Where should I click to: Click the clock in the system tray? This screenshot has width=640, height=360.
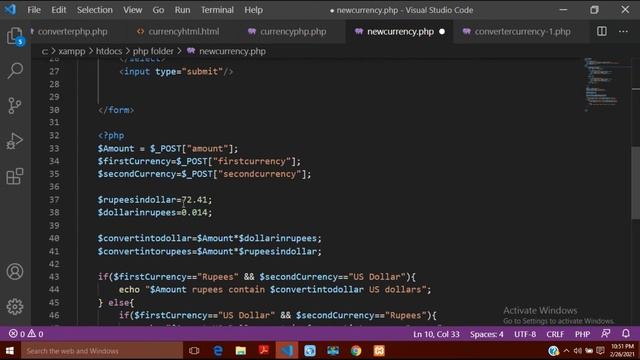[x=622, y=351]
